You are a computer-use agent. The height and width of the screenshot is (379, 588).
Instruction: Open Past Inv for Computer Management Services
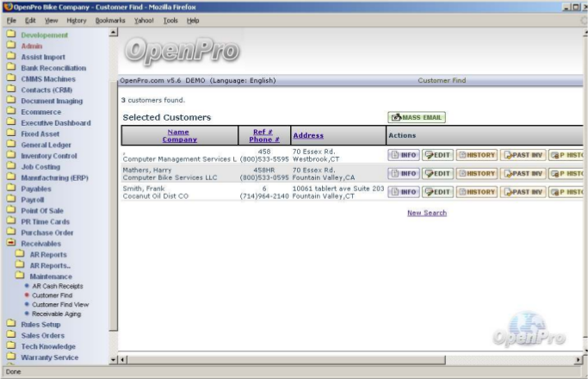(523, 155)
